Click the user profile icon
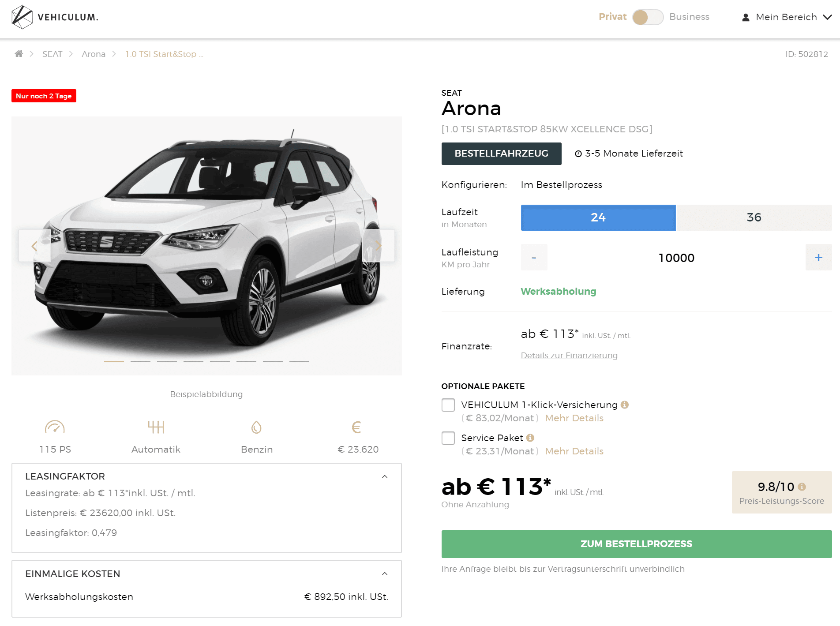The width and height of the screenshot is (840, 626). (746, 17)
